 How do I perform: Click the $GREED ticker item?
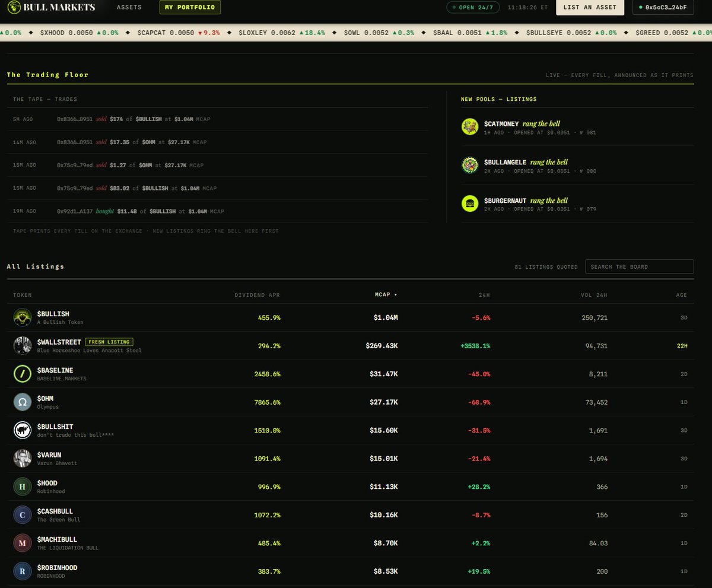coord(673,33)
